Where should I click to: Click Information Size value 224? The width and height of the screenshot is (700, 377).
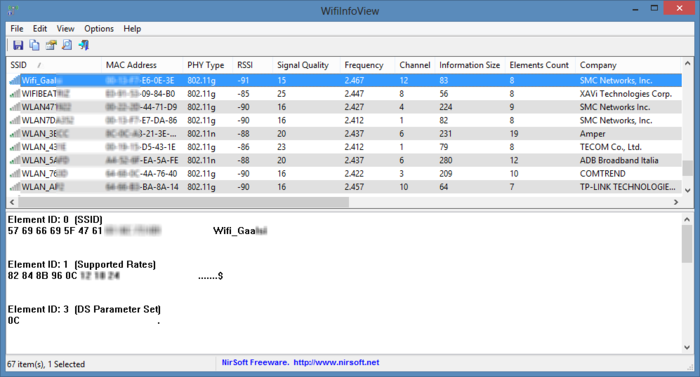click(x=446, y=107)
